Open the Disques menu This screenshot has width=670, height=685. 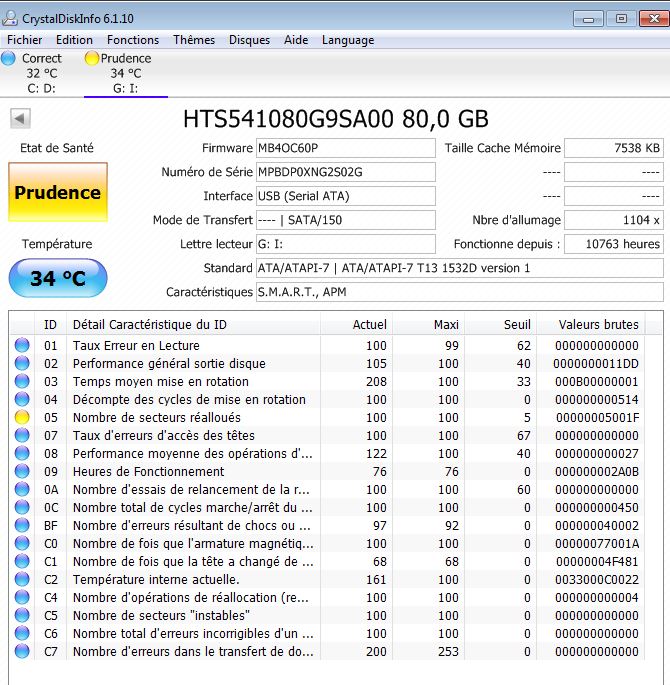coord(249,40)
